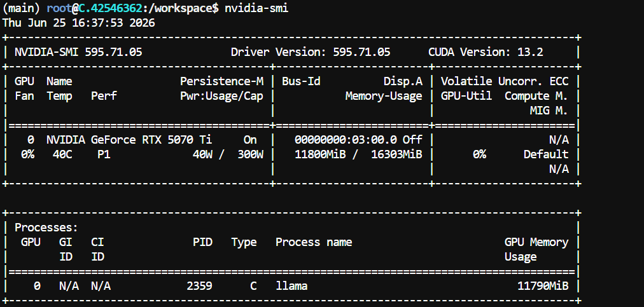The height and width of the screenshot is (307, 644).
Task: Click the Perf column header
Action: pos(104,96)
